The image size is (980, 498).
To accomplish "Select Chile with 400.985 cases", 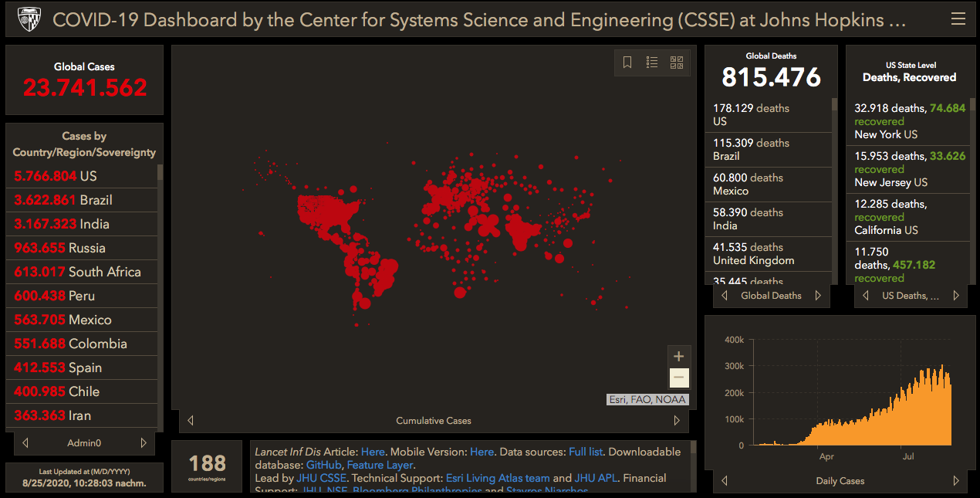I will click(82, 391).
